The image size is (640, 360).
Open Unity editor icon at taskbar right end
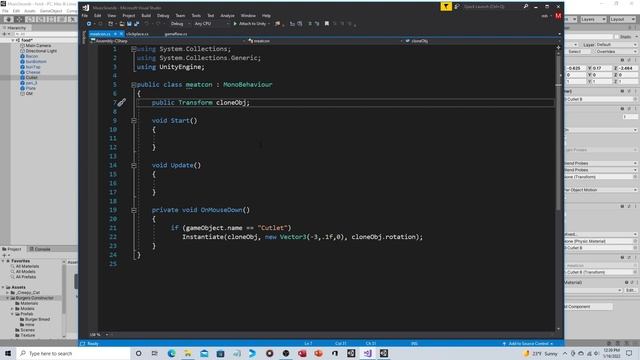(x=384, y=353)
